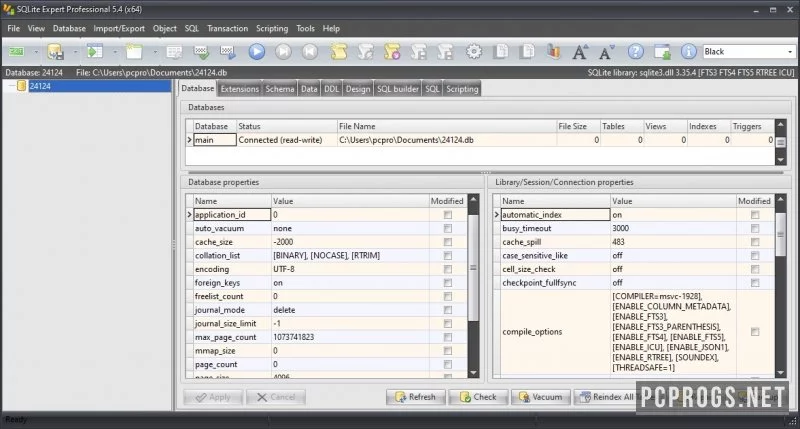Toggle Modified checkbox for compile_options

click(755, 332)
